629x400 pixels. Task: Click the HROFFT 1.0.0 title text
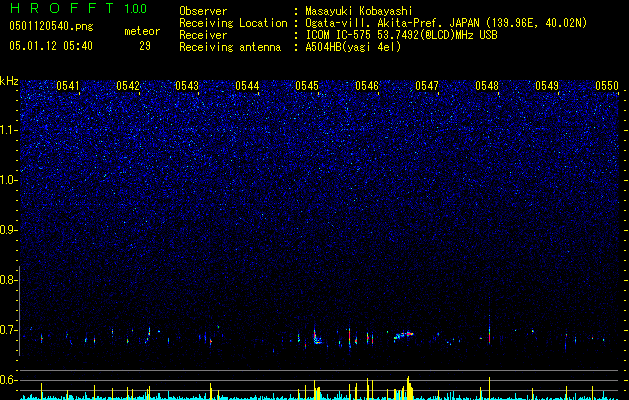pyautogui.click(x=78, y=8)
